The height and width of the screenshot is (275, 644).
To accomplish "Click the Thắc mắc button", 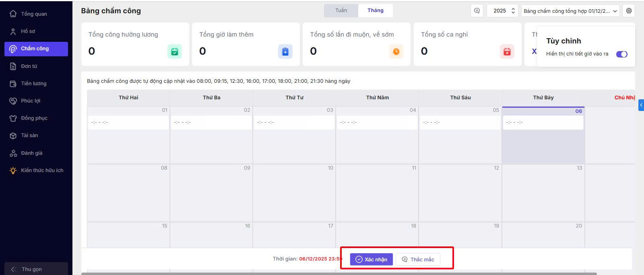I will point(418,259).
